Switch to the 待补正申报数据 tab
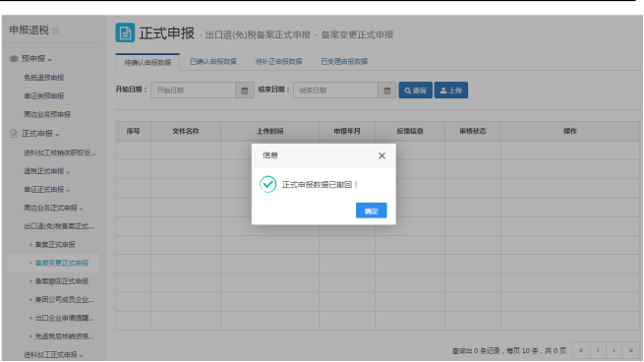The image size is (644, 362). pyautogui.click(x=278, y=62)
